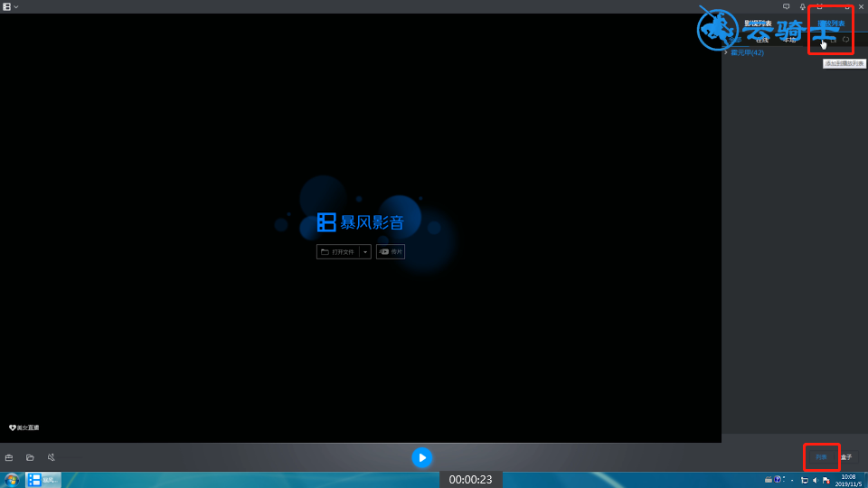Open the dropdown arrow beside 打开文件
The width and height of the screenshot is (868, 488).
coord(365,252)
